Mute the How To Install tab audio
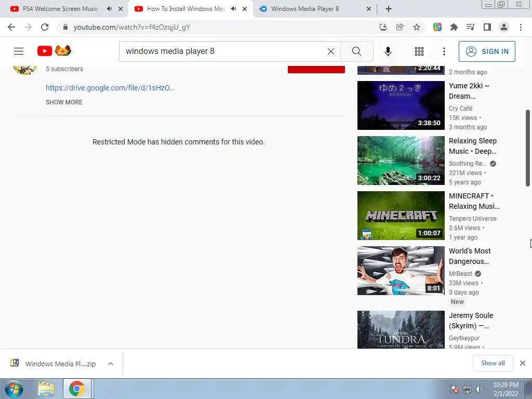The height and width of the screenshot is (399, 532). pyautogui.click(x=233, y=9)
